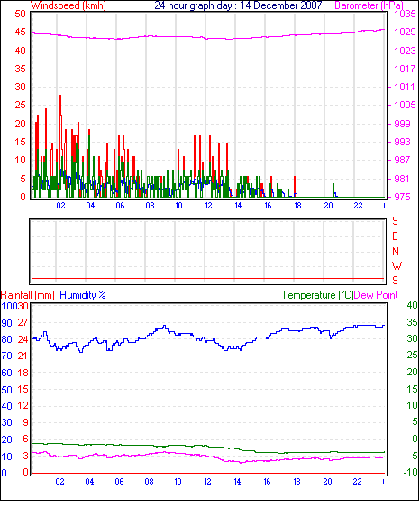Click the 'Temperature (°C)' legend label
420x508 pixels.
click(317, 295)
